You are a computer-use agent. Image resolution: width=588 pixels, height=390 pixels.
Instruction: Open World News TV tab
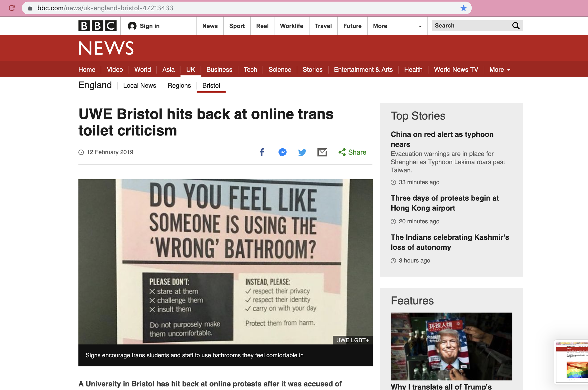point(456,69)
